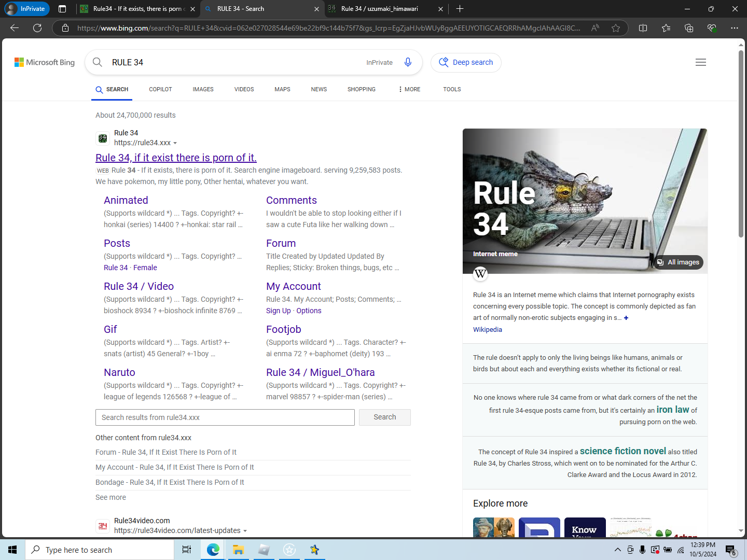Open the notification center icon
The image size is (747, 560).
click(x=730, y=550)
